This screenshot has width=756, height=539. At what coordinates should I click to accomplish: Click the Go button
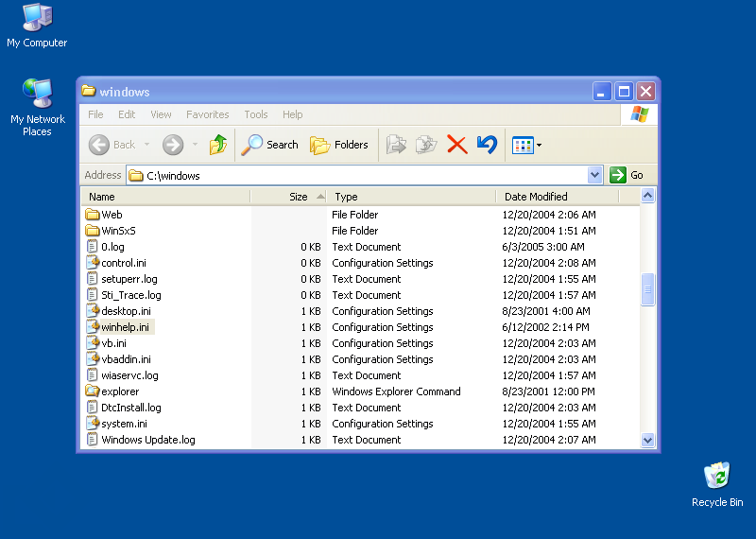(x=627, y=175)
